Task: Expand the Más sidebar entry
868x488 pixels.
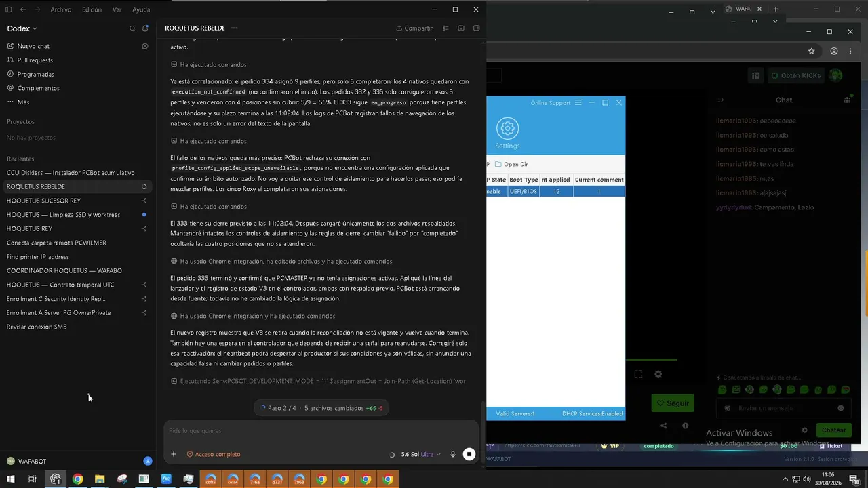Action: point(23,102)
